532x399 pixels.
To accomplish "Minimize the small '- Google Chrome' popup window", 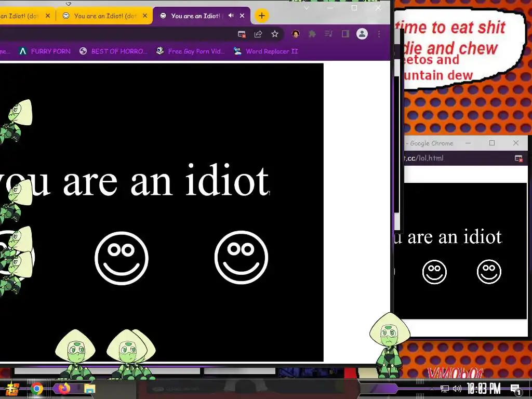I will [x=468, y=143].
